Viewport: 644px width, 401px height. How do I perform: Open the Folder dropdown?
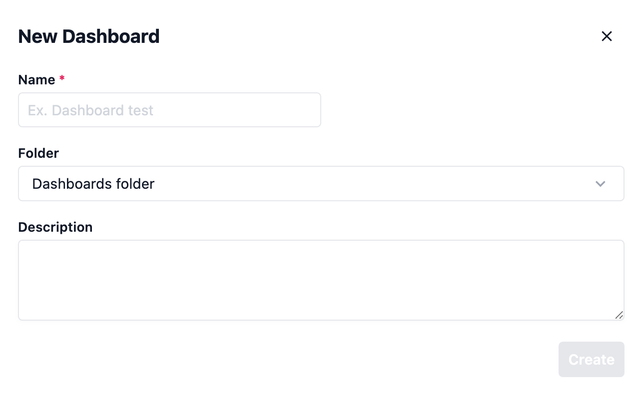[321, 184]
